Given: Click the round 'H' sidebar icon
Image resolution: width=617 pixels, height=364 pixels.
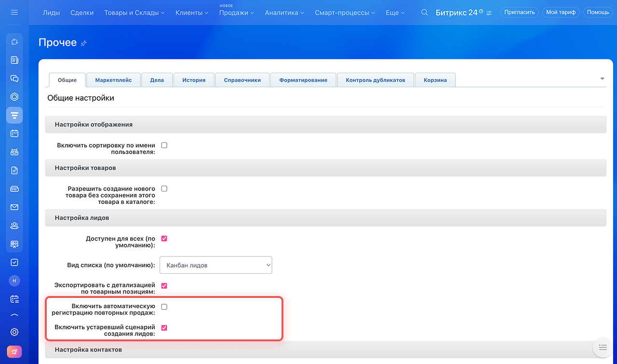Looking at the screenshot, I should coord(14,281).
